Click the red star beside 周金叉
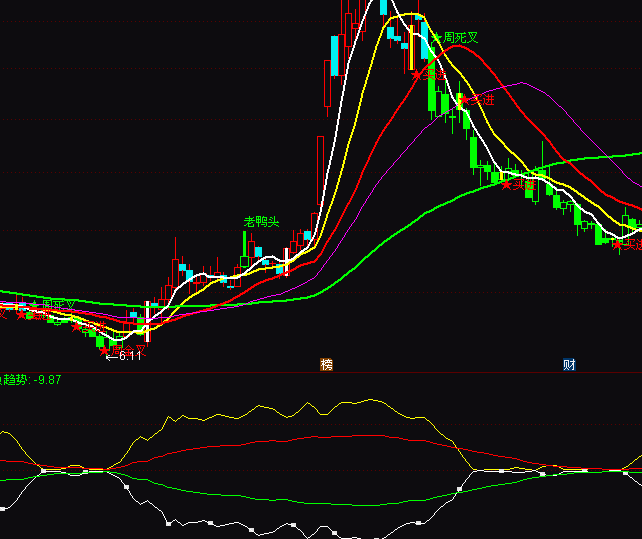 click(x=104, y=350)
